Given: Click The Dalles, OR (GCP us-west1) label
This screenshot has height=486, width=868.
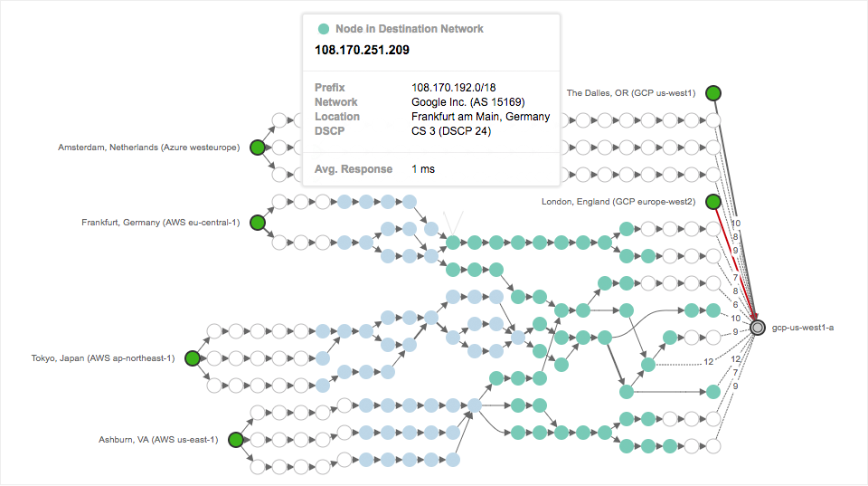Looking at the screenshot, I should coord(629,92).
